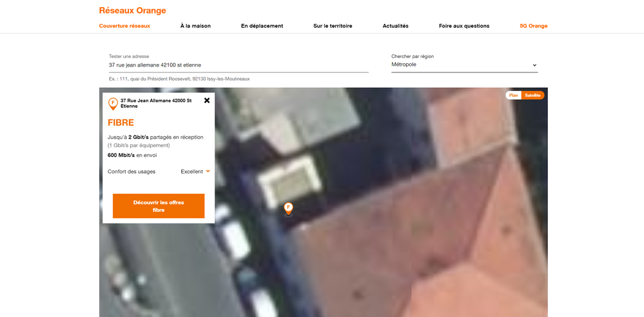Expand the Confort des usages Excellent chevron
This screenshot has height=317, width=644.
tap(208, 171)
